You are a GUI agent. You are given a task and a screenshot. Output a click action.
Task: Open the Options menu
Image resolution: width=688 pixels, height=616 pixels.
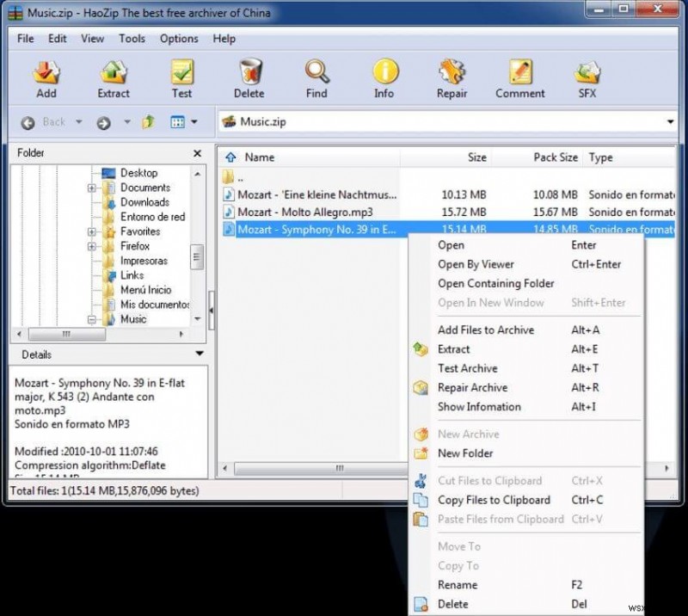coord(179,39)
